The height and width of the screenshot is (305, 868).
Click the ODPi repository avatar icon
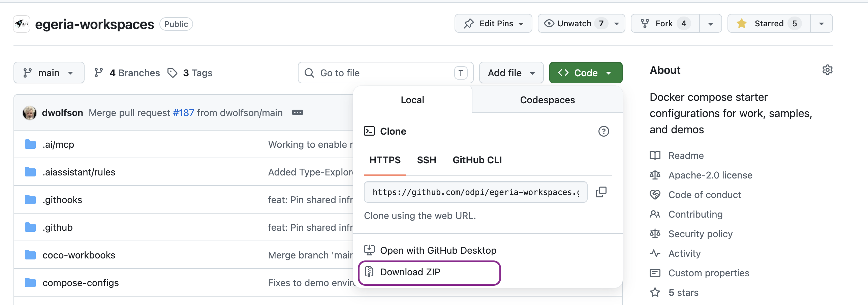point(22,24)
